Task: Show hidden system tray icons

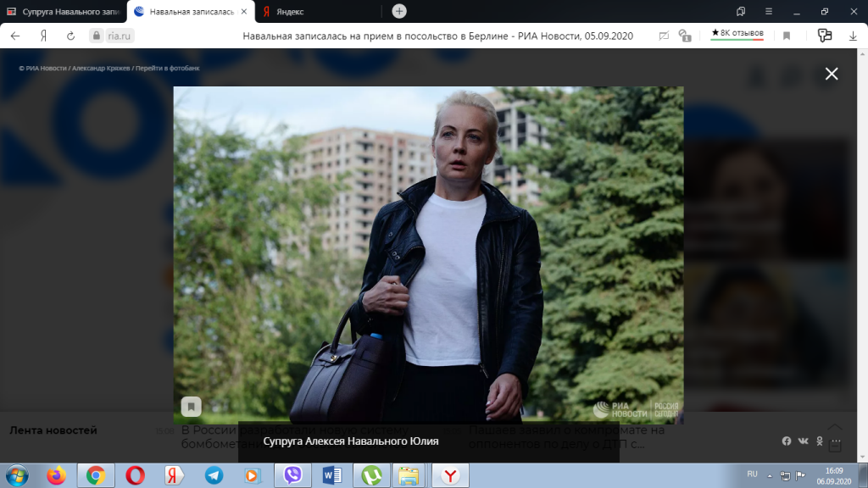Action: [771, 475]
